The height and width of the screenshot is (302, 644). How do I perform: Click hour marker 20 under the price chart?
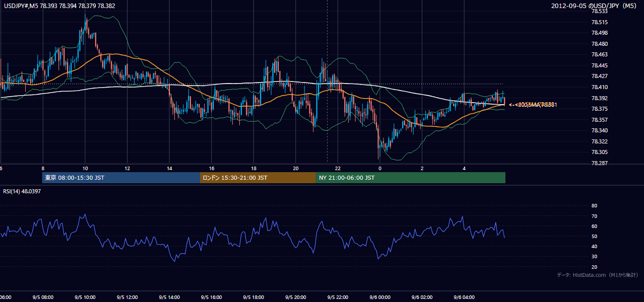pyautogui.click(x=296, y=169)
